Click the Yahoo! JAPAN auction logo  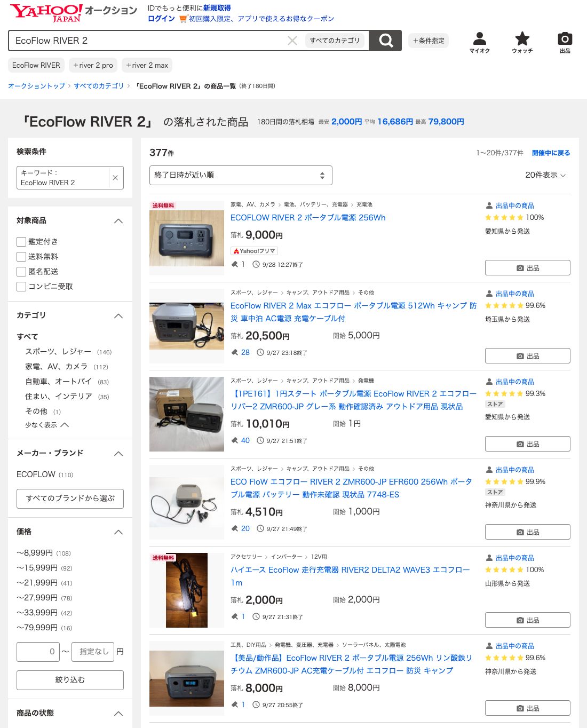pos(74,13)
